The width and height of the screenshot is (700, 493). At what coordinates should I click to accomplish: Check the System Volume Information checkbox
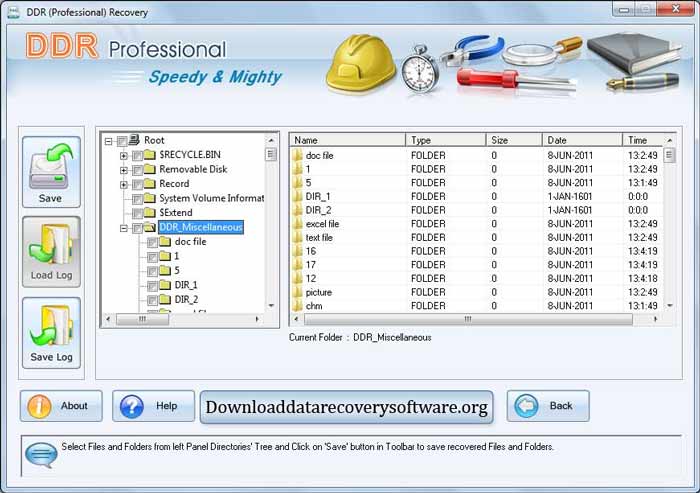[138, 199]
